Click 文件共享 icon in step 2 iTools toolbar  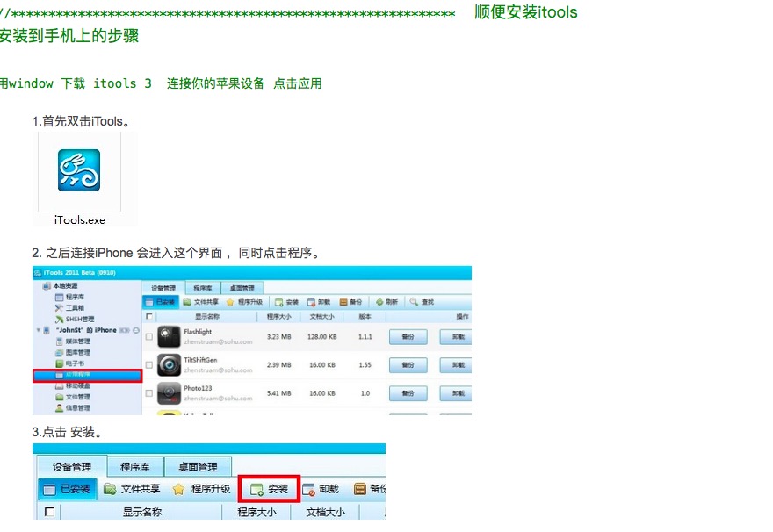point(187,302)
